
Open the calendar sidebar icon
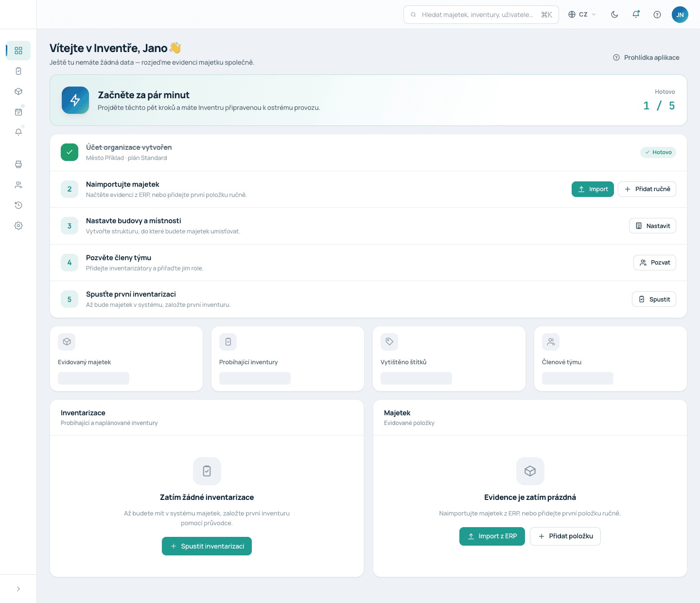tap(18, 112)
